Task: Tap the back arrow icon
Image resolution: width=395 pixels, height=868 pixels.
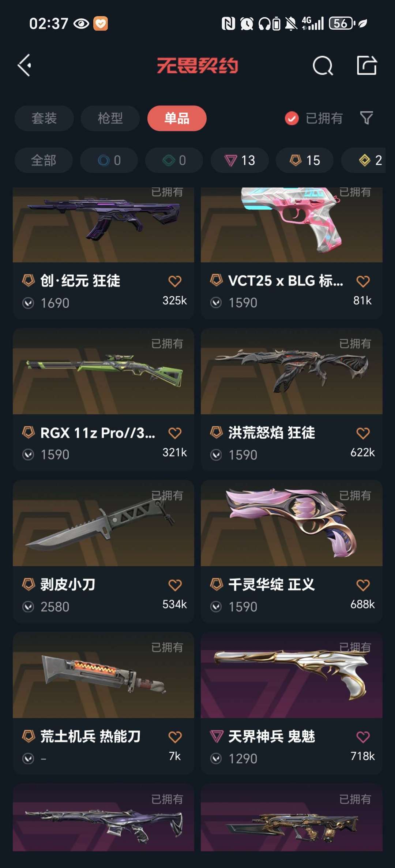Action: tap(24, 66)
